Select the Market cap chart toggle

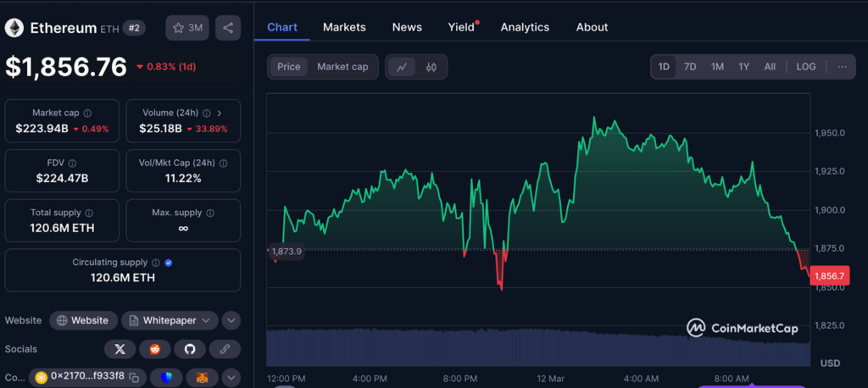pos(342,67)
